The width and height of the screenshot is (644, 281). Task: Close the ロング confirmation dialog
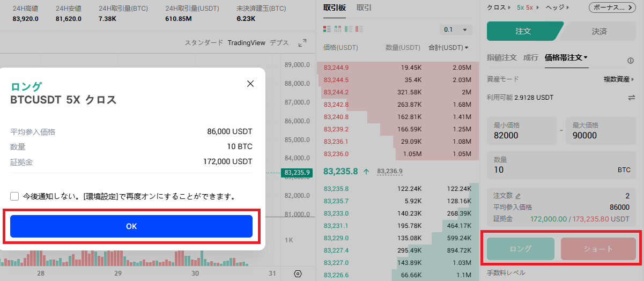[250, 84]
